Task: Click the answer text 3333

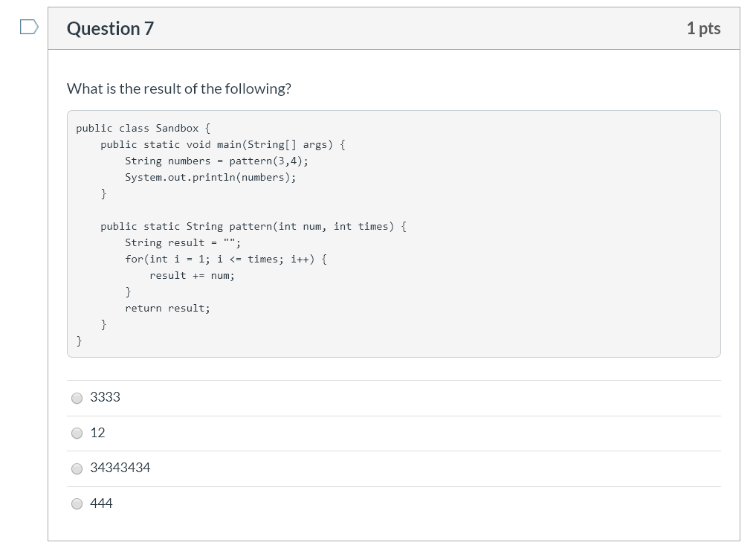Action: [x=105, y=397]
